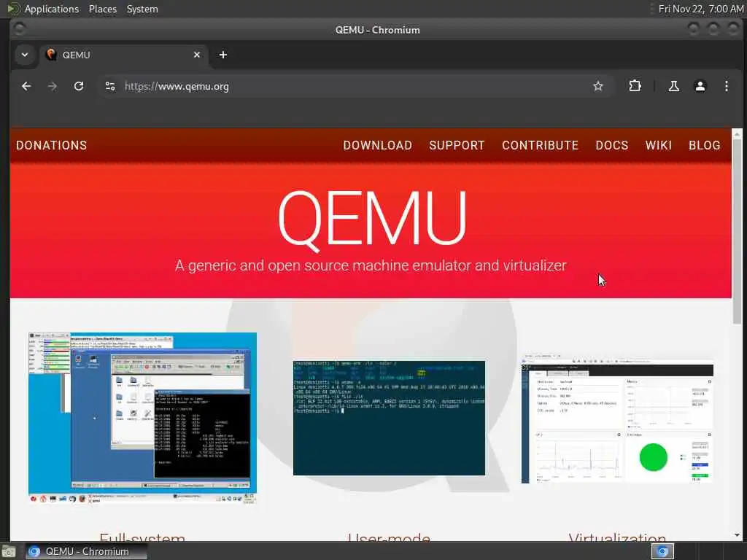Viewport: 747px width, 560px height.
Task: Click the tagline about machine emulator
Action: click(371, 265)
